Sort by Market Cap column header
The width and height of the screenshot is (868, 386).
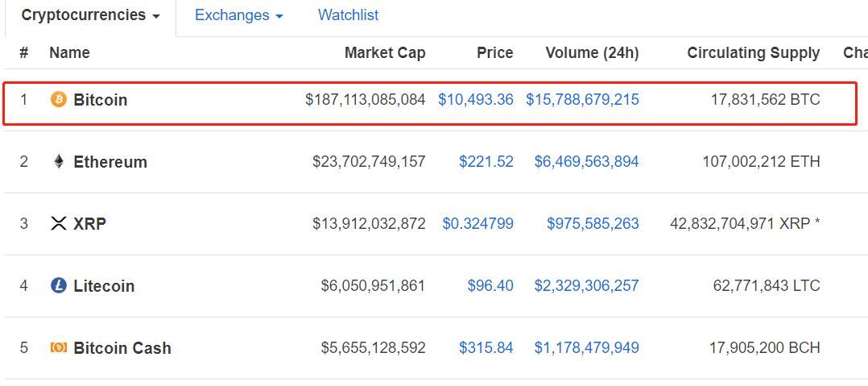385,52
